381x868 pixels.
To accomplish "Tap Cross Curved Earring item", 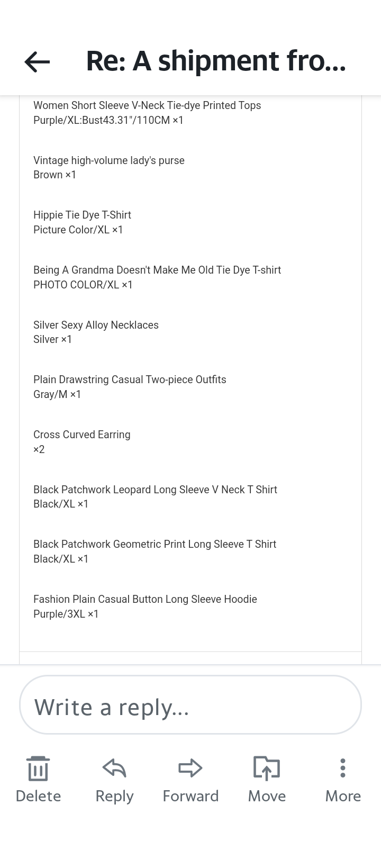I will coord(82,435).
